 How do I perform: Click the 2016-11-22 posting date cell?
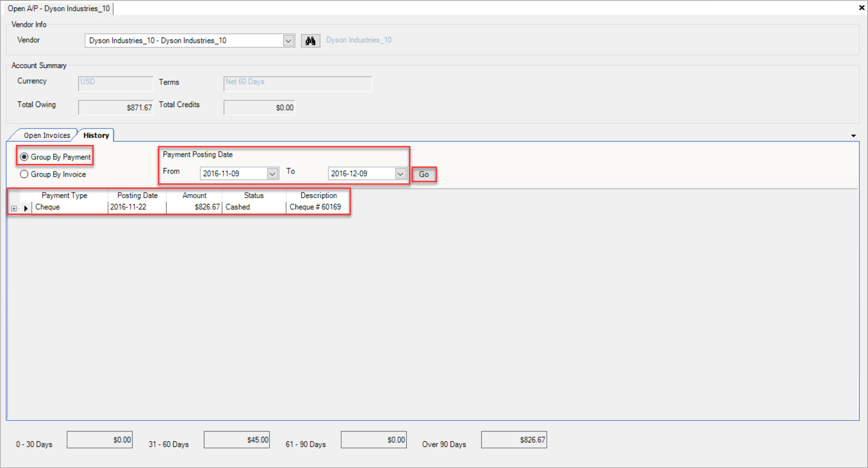coord(137,207)
